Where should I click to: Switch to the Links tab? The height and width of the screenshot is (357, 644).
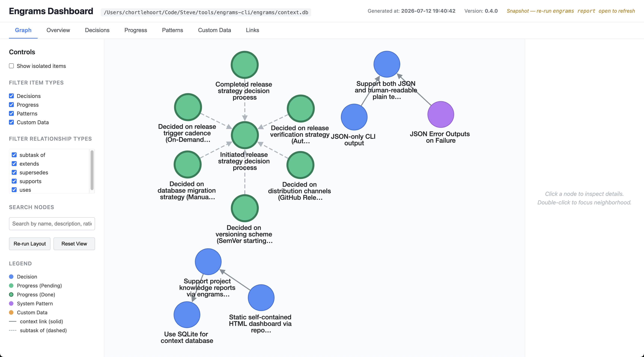(252, 30)
